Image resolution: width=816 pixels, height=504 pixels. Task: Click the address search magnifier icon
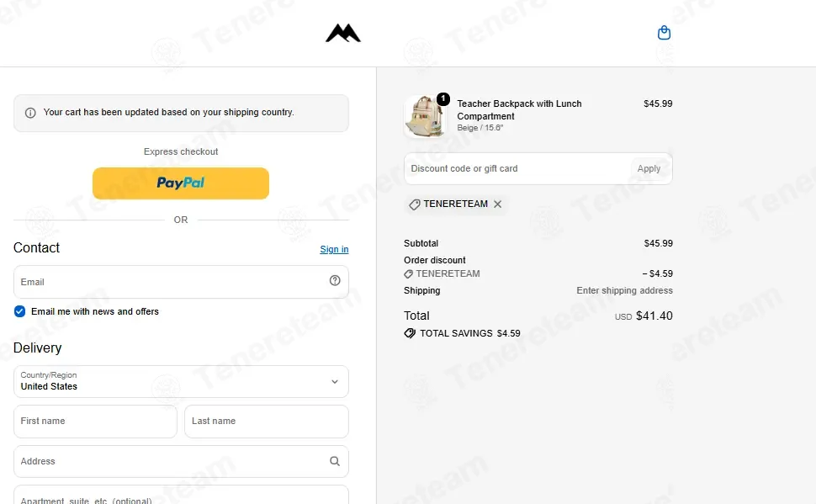coord(335,461)
